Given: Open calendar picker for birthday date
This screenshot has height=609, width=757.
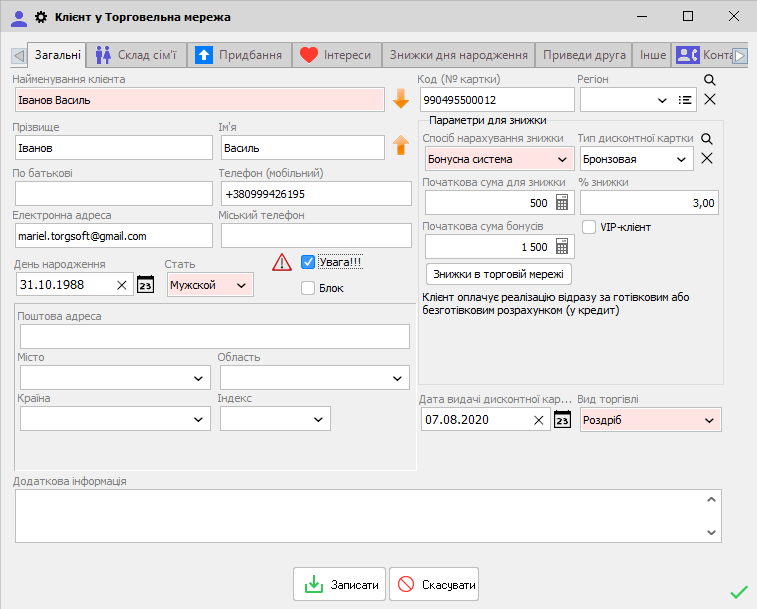Looking at the screenshot, I should point(145,286).
